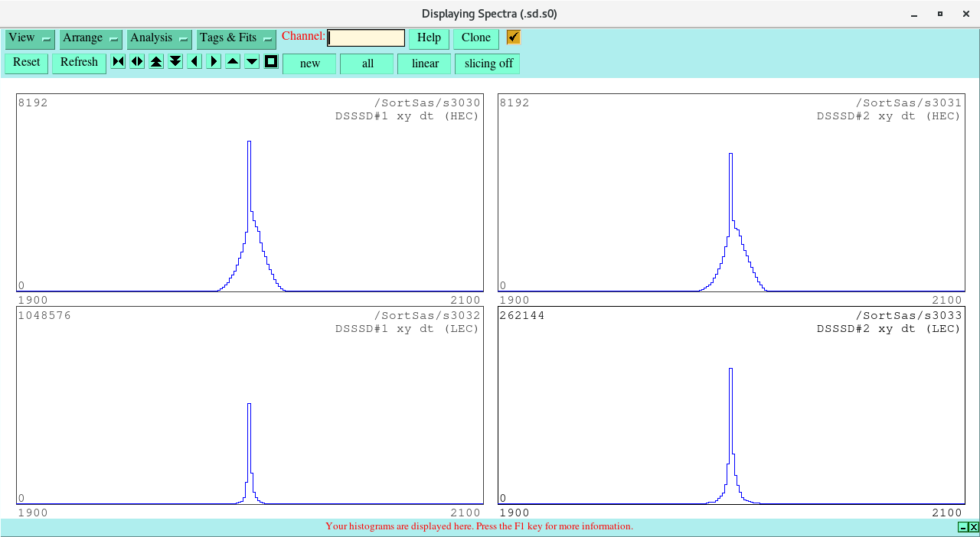Click the square frame icon in toolbar
Image resolution: width=980 pixels, height=537 pixels.
point(271,62)
